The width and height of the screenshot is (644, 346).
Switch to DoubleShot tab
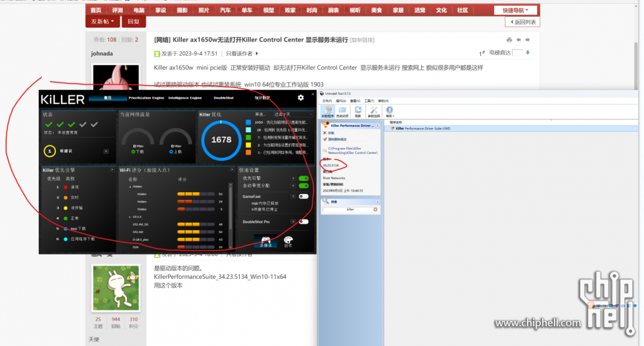(x=223, y=98)
